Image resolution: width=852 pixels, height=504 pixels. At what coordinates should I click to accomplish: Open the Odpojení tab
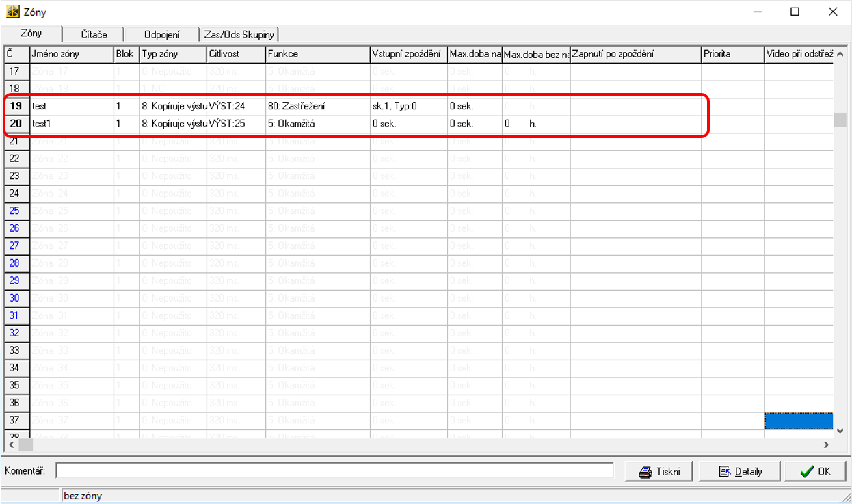click(x=162, y=34)
